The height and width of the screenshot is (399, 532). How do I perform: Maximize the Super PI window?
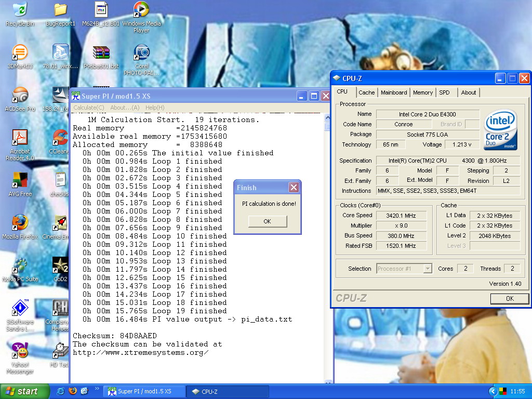point(314,96)
